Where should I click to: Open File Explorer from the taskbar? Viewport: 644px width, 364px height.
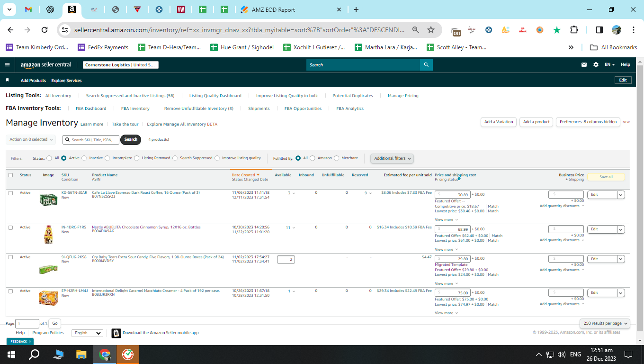81,354
